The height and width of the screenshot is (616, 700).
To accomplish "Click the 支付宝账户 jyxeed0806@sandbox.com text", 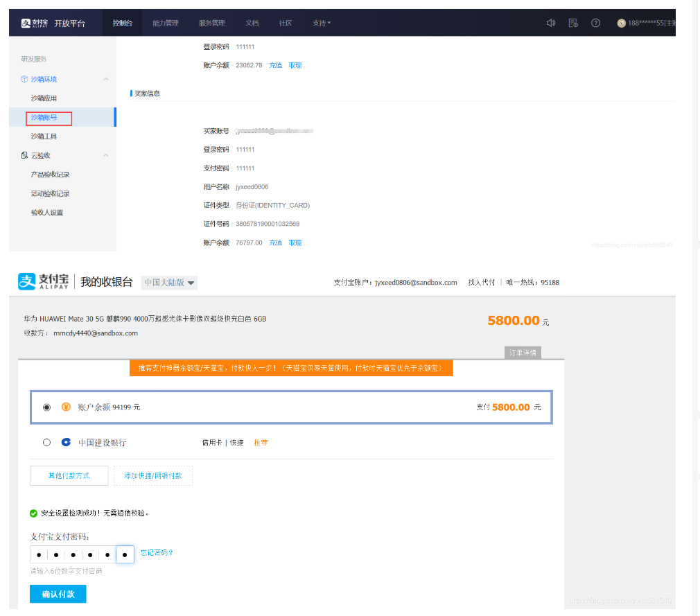I will click(396, 282).
